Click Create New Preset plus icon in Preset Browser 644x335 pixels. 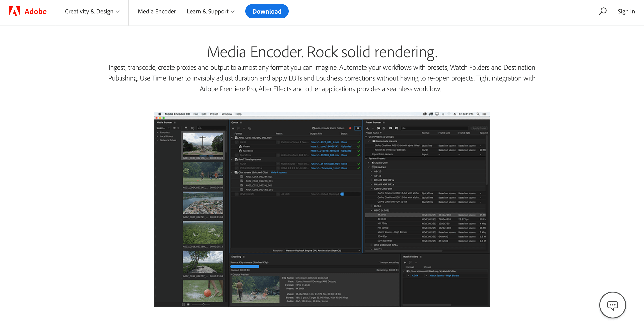coord(367,128)
